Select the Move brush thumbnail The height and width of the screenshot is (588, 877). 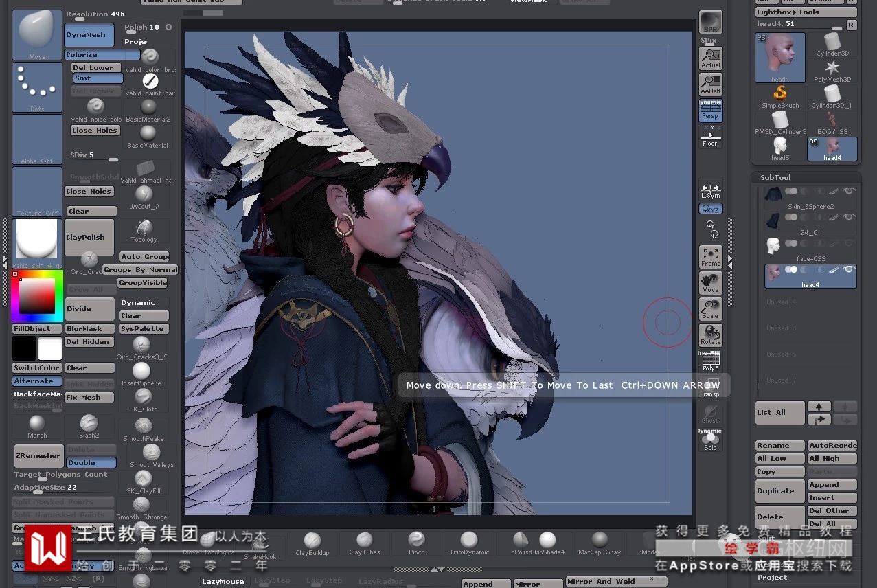point(37,34)
